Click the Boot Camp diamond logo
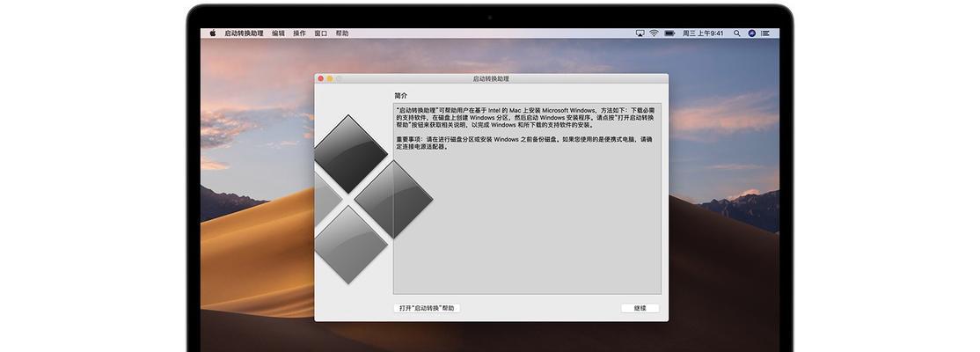 coord(373,199)
